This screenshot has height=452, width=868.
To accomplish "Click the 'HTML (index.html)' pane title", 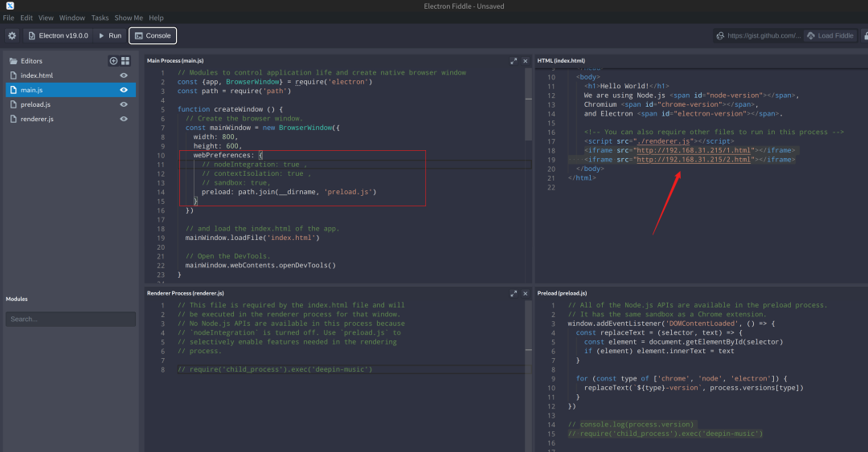I will [x=561, y=61].
